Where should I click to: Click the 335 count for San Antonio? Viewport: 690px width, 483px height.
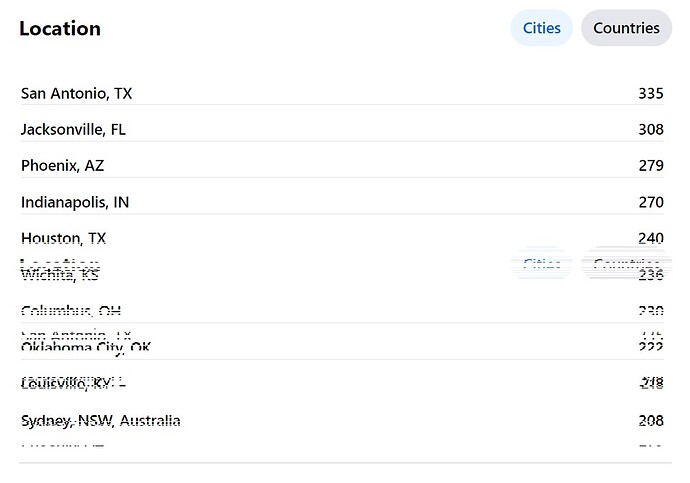(x=651, y=93)
